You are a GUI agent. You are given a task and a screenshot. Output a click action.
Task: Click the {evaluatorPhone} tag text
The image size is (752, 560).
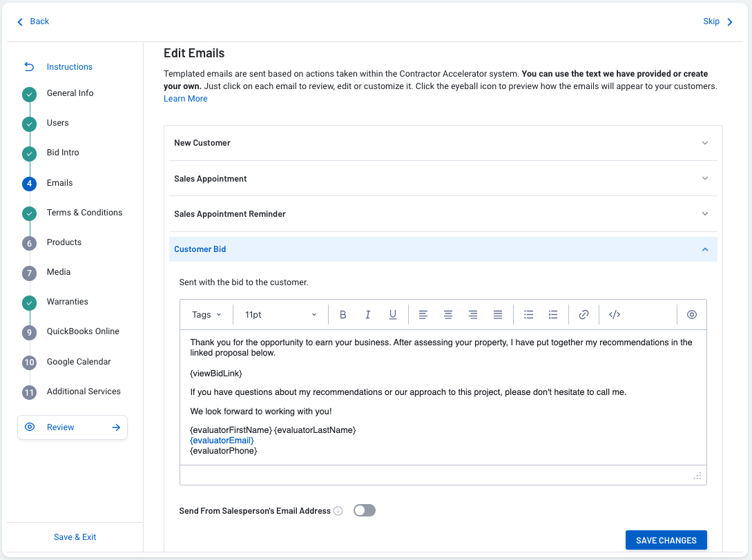coord(224,451)
